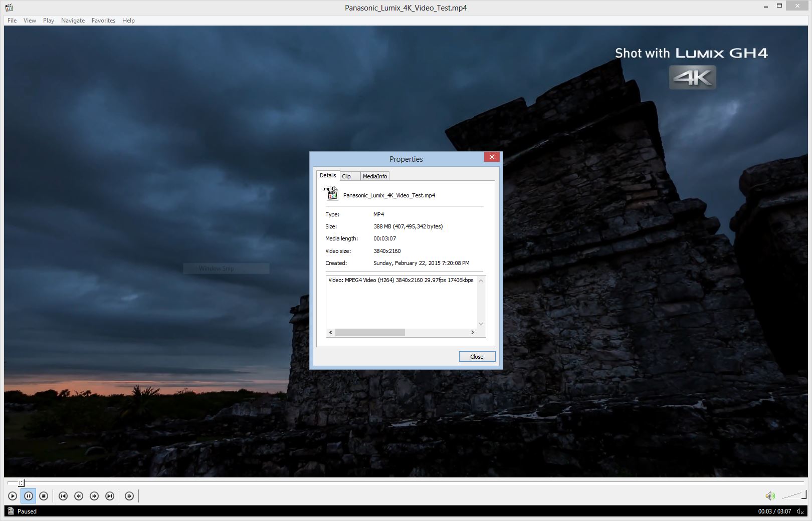Click the down arrow of the vertical scrollbar
This screenshot has height=521, width=812.
coord(481,324)
